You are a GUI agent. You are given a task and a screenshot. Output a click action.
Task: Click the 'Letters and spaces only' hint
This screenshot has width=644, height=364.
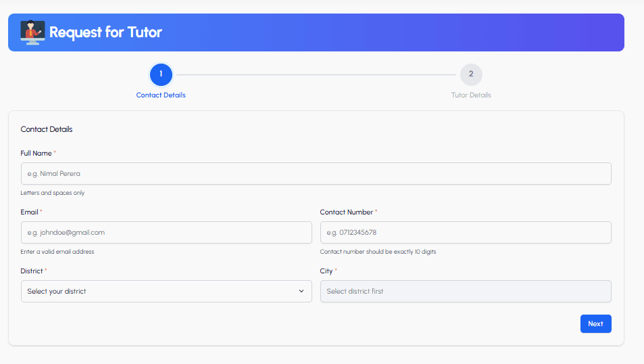click(x=53, y=193)
